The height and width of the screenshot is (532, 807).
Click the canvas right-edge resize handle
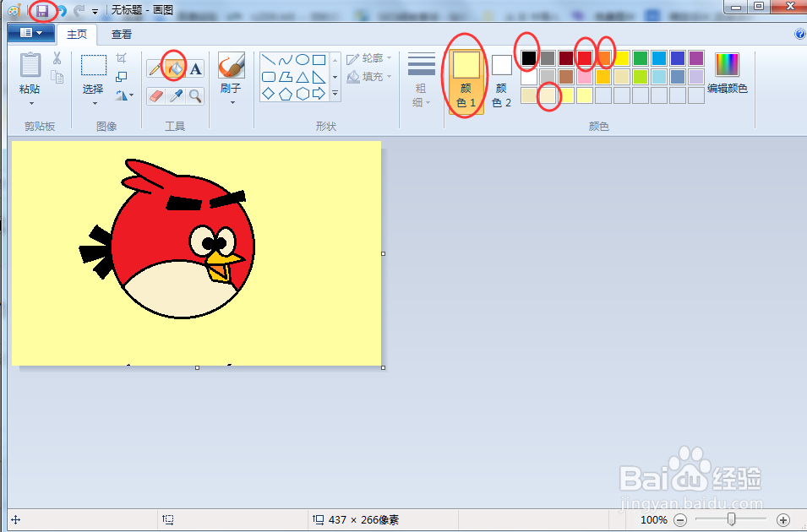coord(384,253)
